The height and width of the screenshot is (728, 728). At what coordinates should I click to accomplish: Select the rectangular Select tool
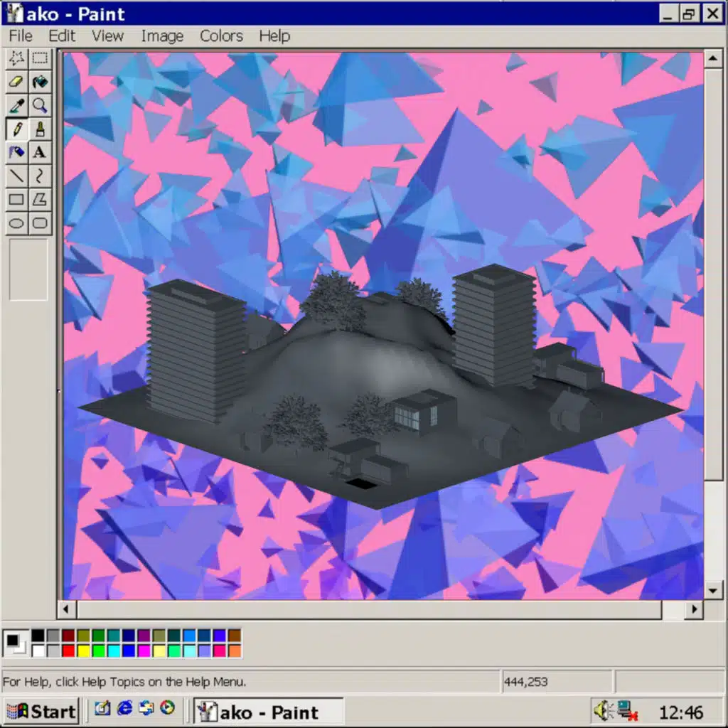(40, 58)
